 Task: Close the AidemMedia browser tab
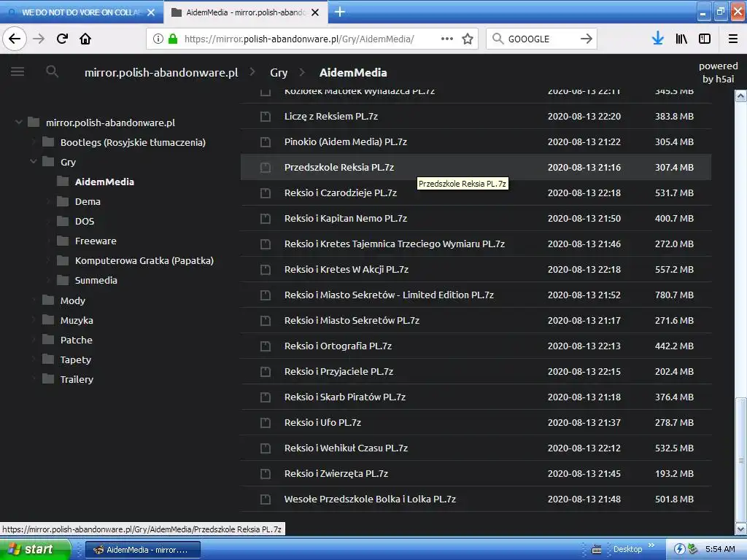(x=315, y=12)
